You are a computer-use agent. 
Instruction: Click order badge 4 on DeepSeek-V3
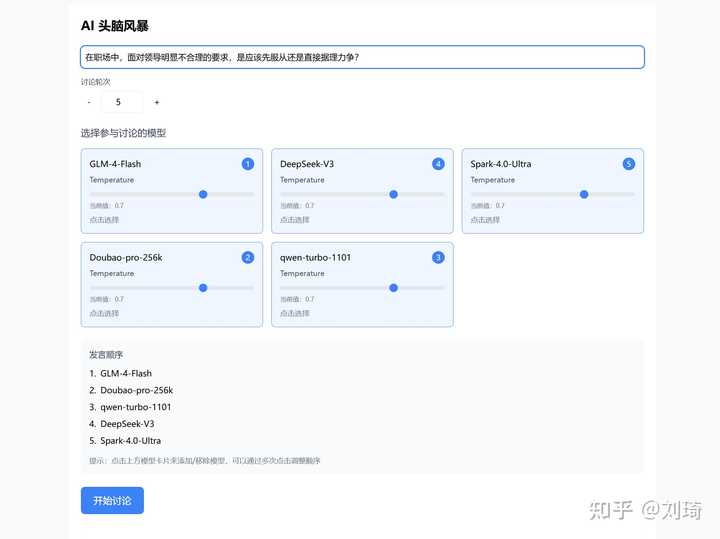(x=438, y=164)
